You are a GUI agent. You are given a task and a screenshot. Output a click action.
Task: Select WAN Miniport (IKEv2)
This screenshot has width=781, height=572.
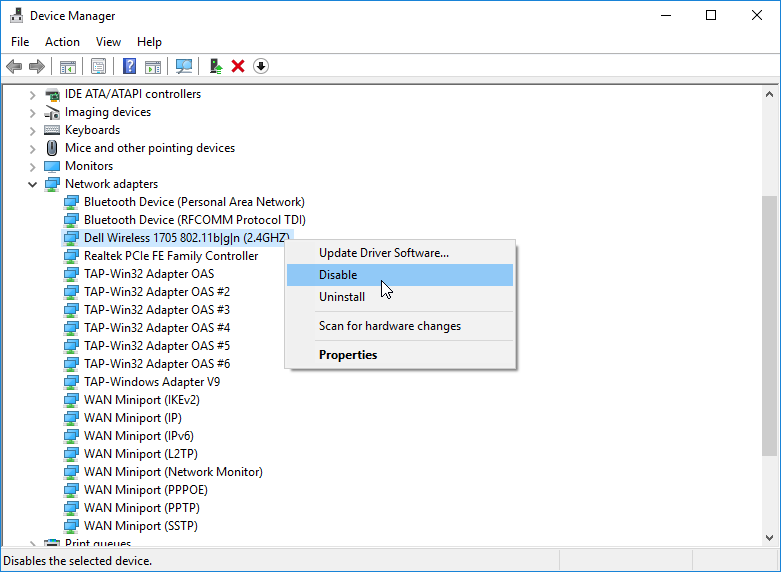pyautogui.click(x=141, y=400)
